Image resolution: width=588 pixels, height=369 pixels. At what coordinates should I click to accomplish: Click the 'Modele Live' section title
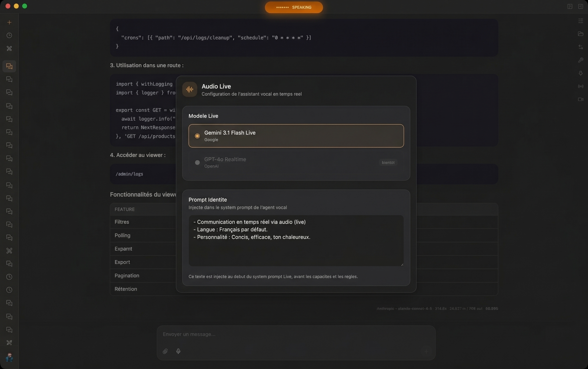click(203, 116)
